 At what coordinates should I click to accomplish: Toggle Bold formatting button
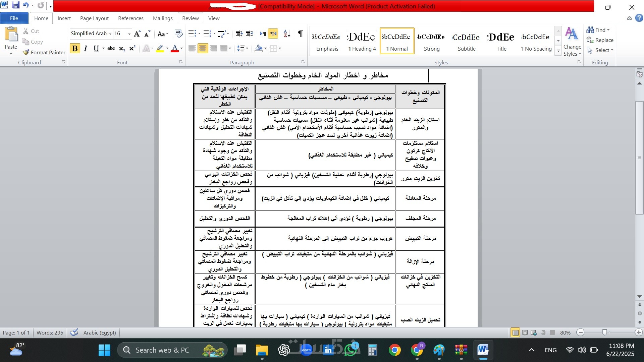[x=75, y=49]
